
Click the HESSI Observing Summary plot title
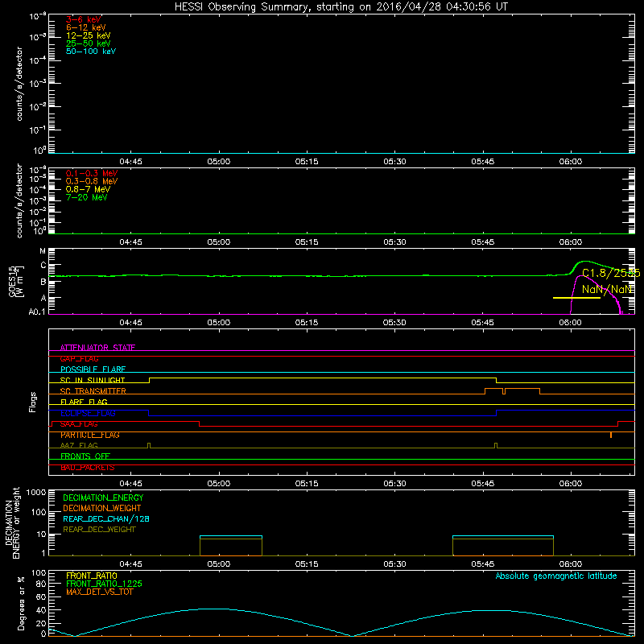341,6
